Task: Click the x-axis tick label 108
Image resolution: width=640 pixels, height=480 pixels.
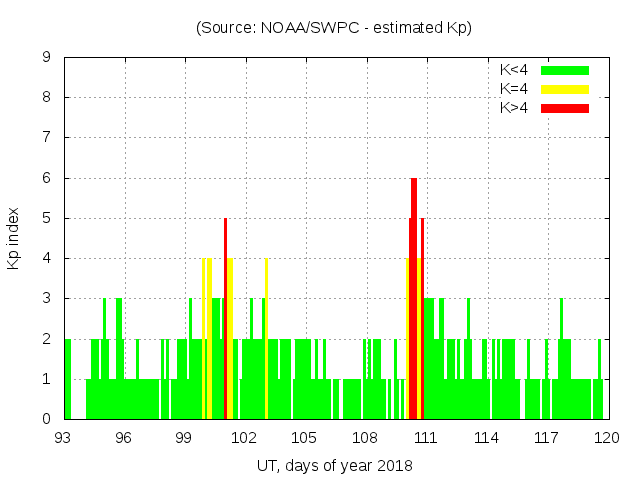Action: coord(365,438)
